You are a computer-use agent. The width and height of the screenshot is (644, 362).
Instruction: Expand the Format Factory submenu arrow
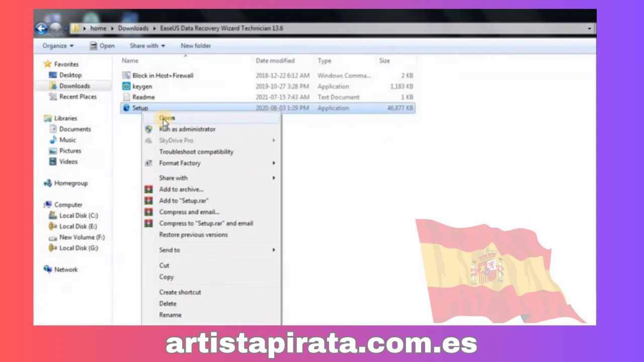[274, 163]
